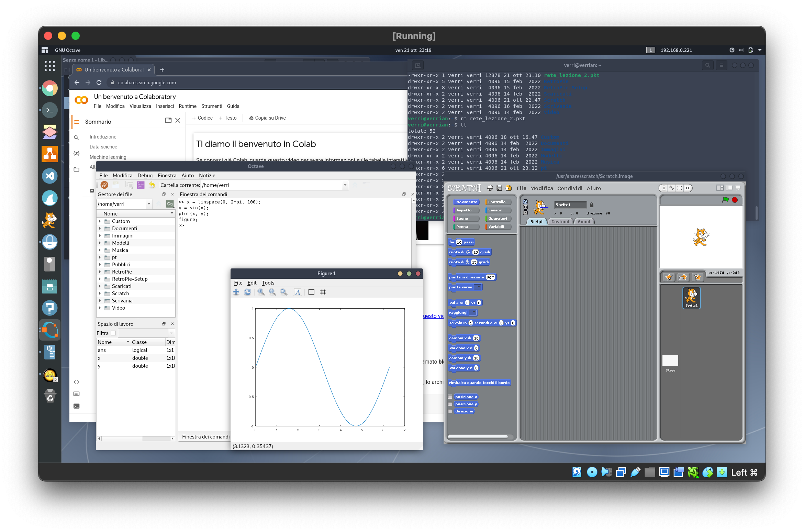804x532 pixels.
Task: Open the 'raggiungi' block dropdown
Action: pyautogui.click(x=473, y=313)
